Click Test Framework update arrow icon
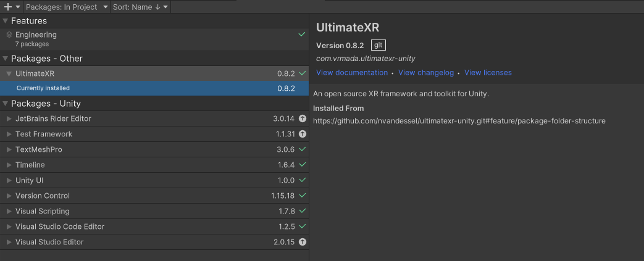Screen dimensions: 644x261 click(303, 134)
